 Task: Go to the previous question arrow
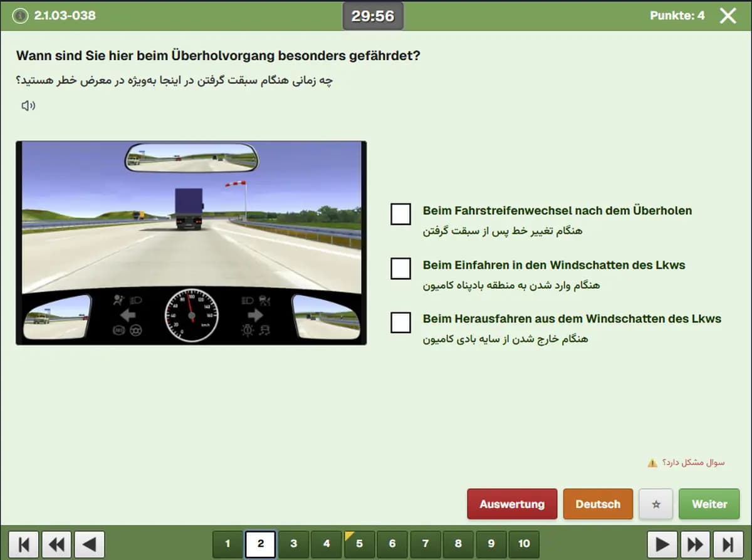[90, 544]
